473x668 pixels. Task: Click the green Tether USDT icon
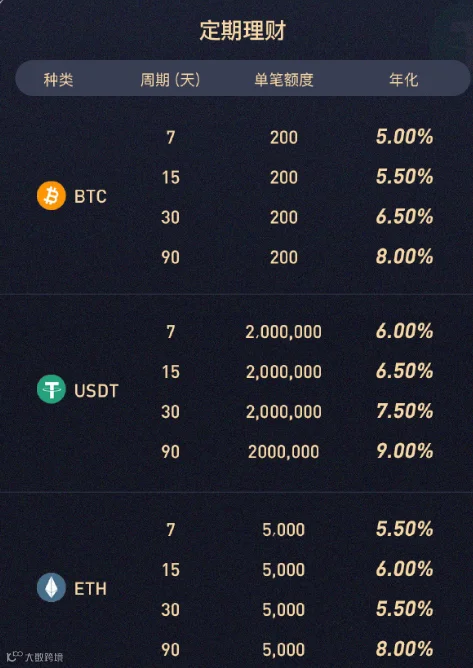(x=51, y=389)
